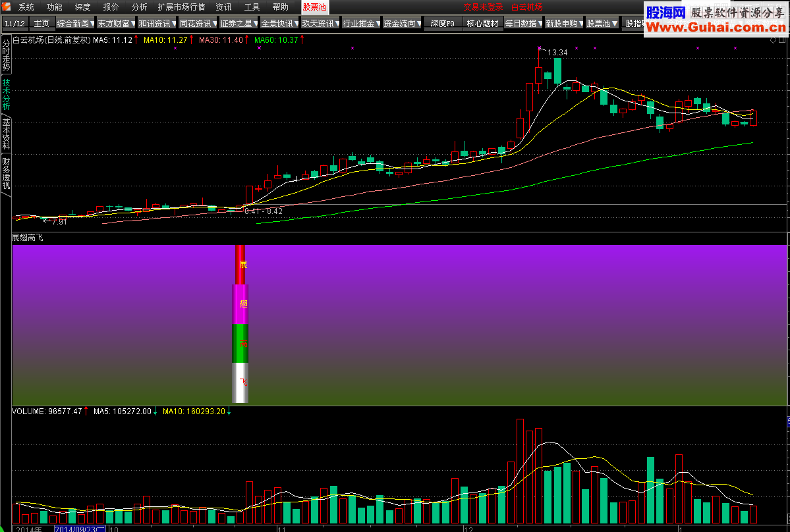The height and width of the screenshot is (532, 790).
Task: Open the 深度F9 toolbar button
Action: coord(442,23)
